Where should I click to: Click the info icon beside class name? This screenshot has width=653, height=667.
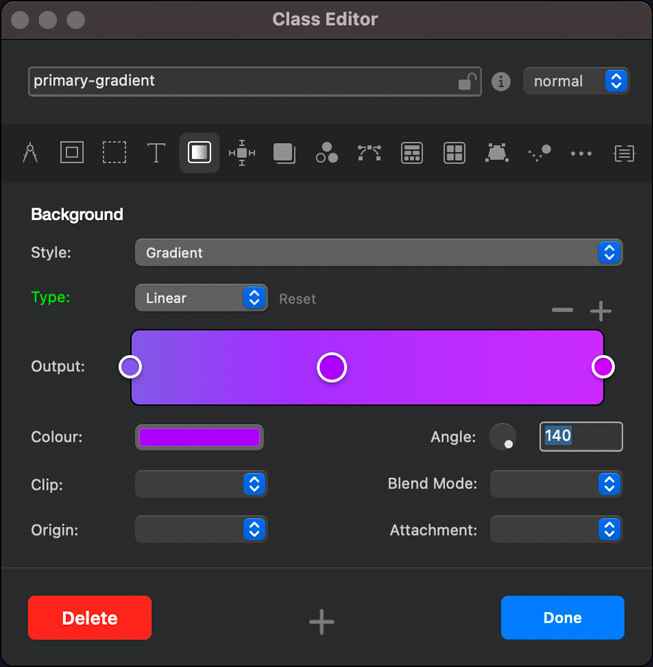pyautogui.click(x=502, y=82)
